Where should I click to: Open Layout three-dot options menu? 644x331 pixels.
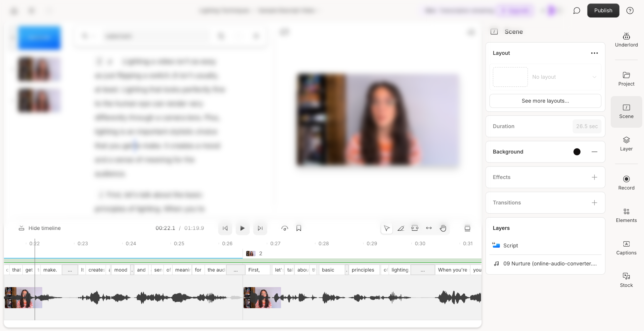(594, 53)
